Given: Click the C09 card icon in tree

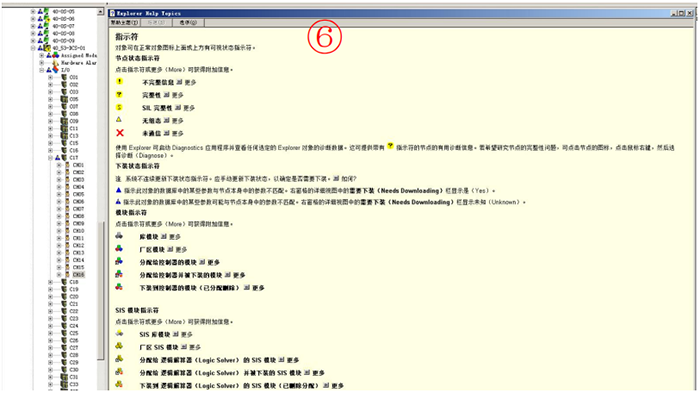Looking at the screenshot, I should point(64,121).
